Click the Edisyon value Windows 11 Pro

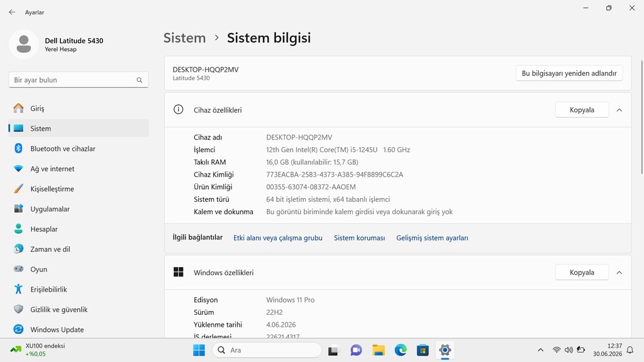(291, 300)
